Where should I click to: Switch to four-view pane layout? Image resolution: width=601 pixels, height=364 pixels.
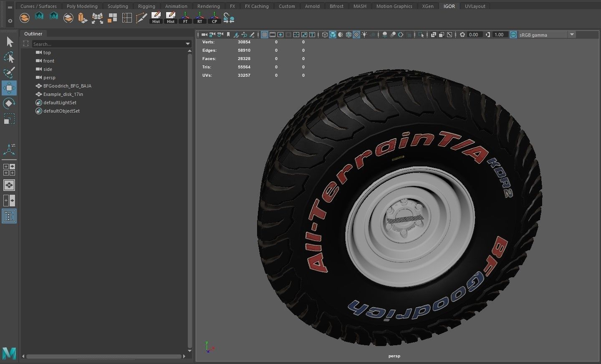[x=9, y=170]
